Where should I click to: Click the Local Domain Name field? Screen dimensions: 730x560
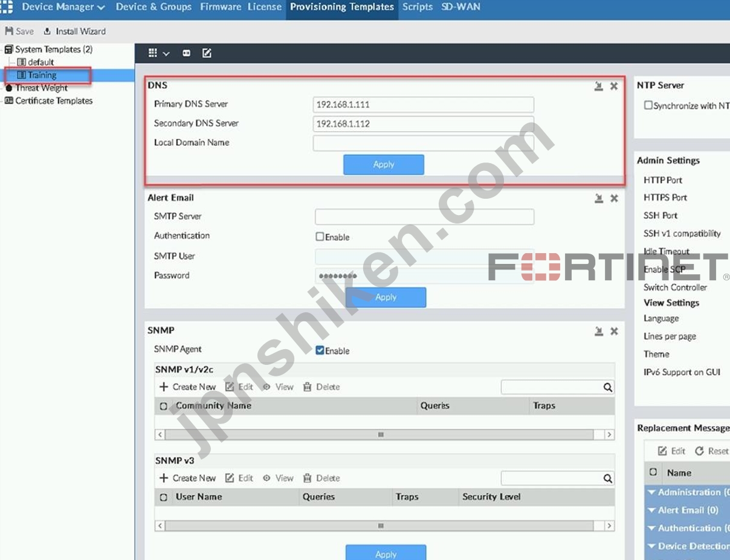click(423, 143)
